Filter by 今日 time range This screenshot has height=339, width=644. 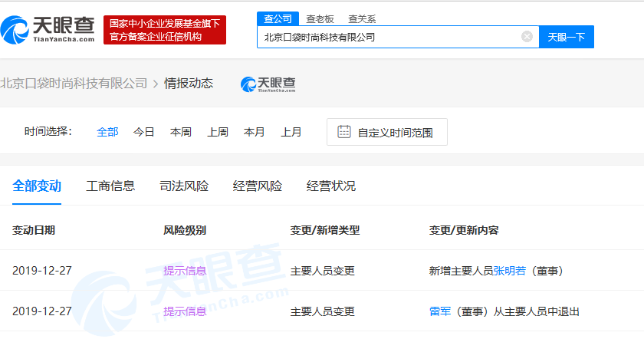(144, 132)
